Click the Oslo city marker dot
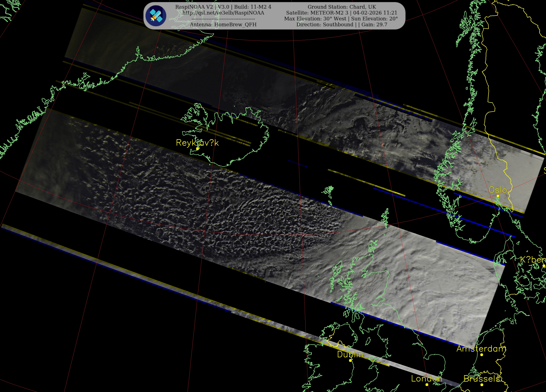 click(x=498, y=196)
